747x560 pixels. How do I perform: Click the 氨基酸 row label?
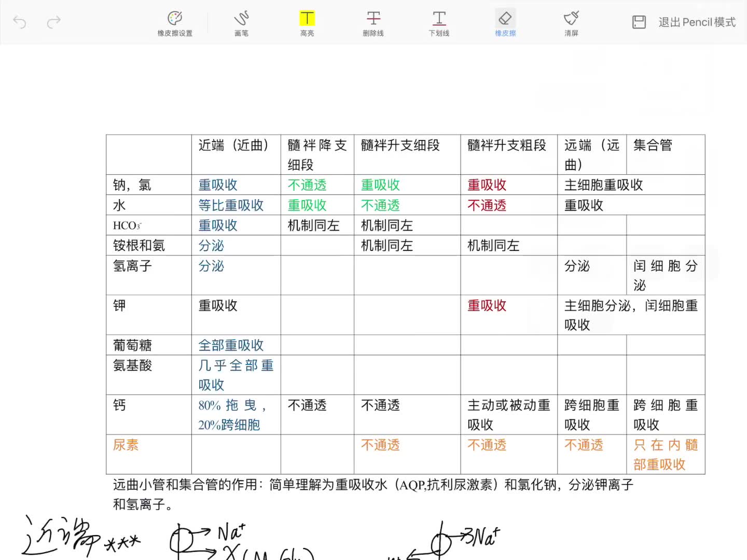(x=132, y=366)
